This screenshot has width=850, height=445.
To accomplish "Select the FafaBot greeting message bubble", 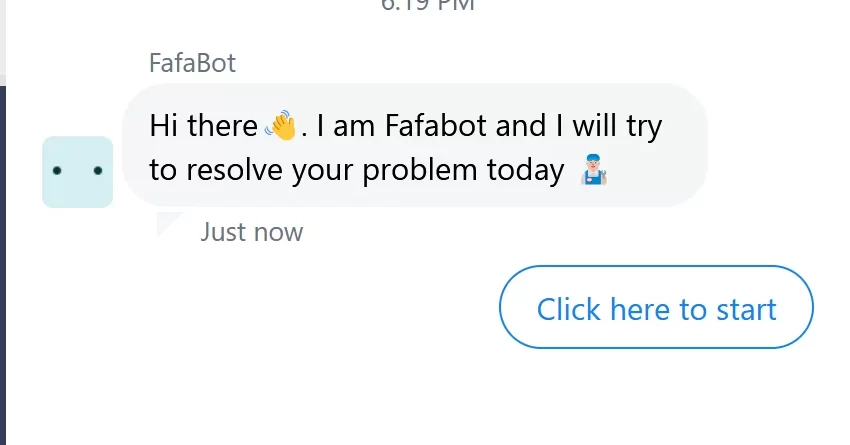I will pyautogui.click(x=415, y=145).
